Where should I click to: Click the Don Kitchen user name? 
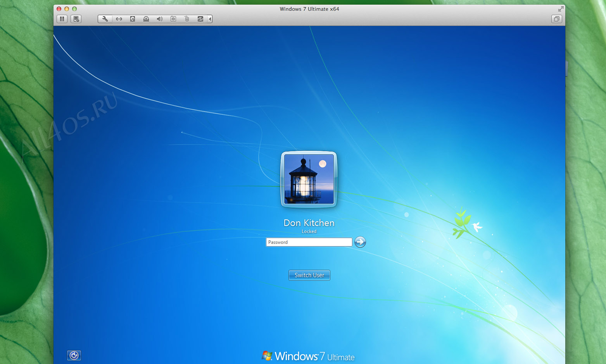click(x=309, y=223)
